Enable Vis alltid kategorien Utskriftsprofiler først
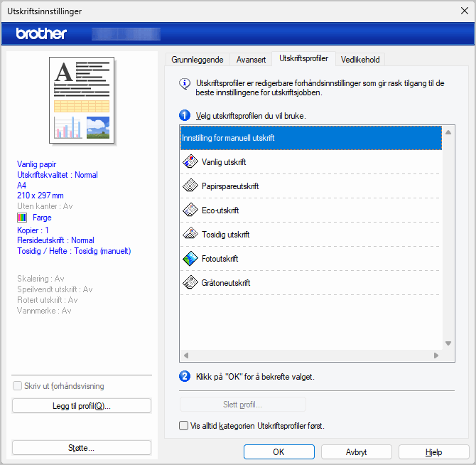 [185, 426]
